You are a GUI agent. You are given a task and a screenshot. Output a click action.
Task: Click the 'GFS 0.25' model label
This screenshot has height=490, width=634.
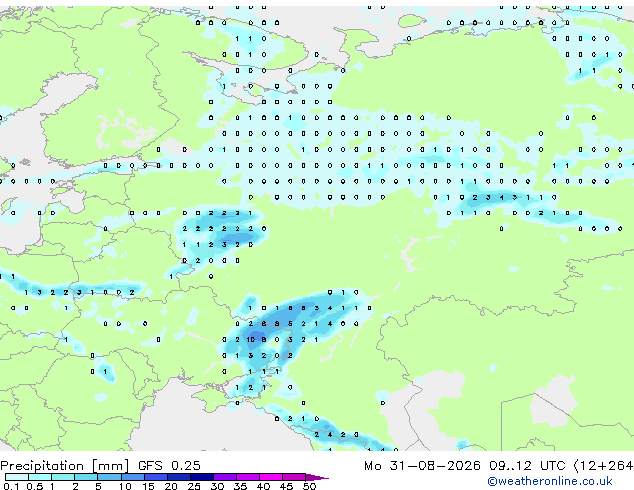pyautogui.click(x=169, y=465)
